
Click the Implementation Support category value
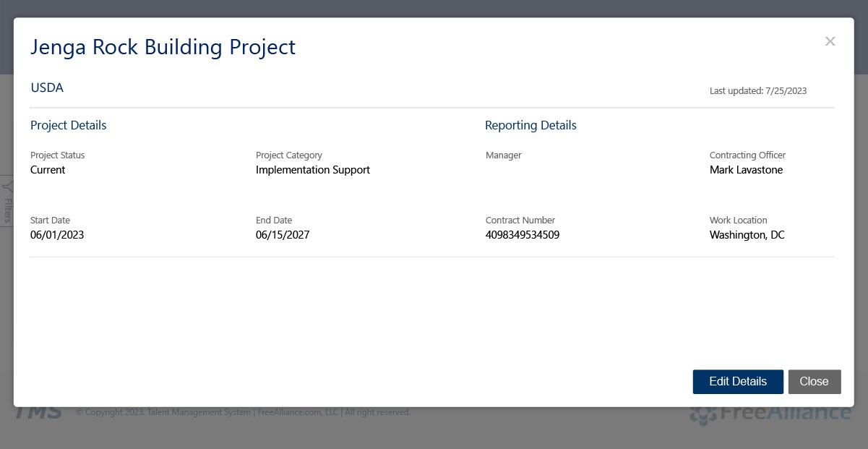click(312, 170)
